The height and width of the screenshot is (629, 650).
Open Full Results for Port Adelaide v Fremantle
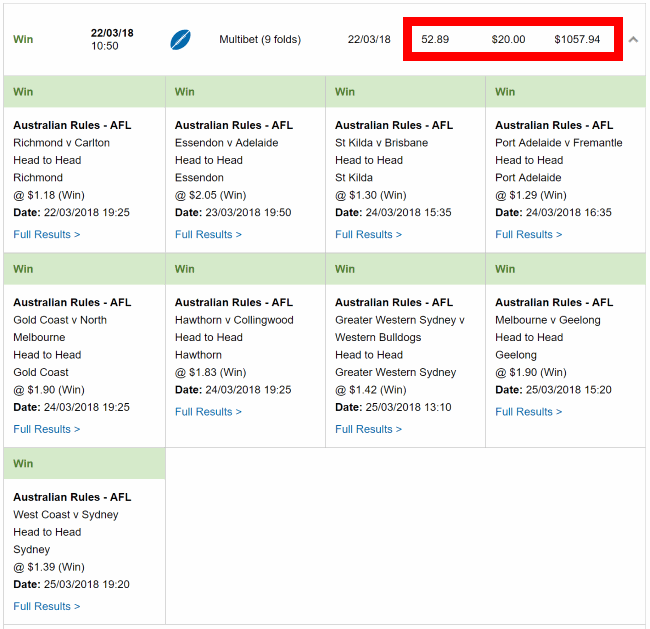[529, 234]
